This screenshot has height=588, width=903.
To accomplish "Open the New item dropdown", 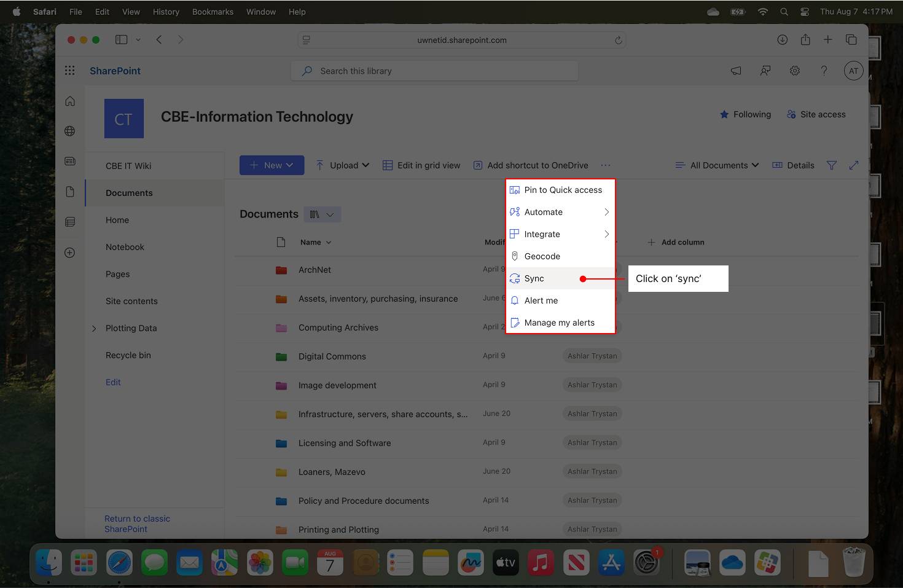I will pyautogui.click(x=272, y=165).
